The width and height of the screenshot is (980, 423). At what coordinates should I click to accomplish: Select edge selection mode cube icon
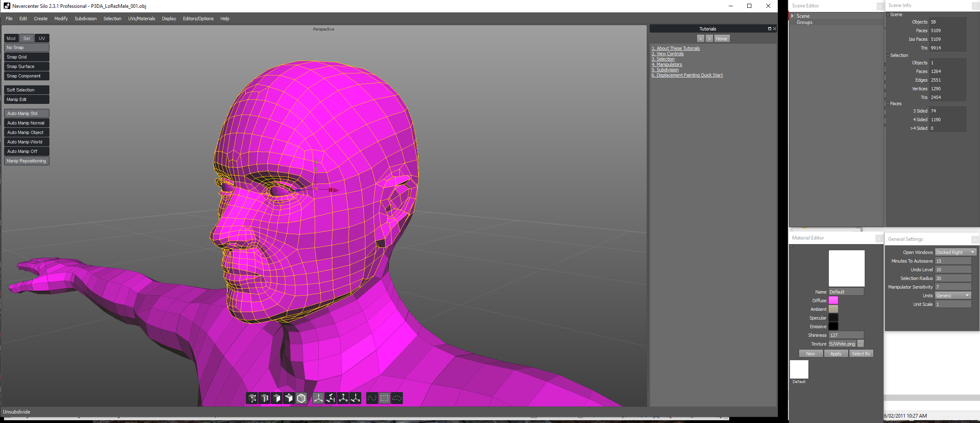point(264,398)
